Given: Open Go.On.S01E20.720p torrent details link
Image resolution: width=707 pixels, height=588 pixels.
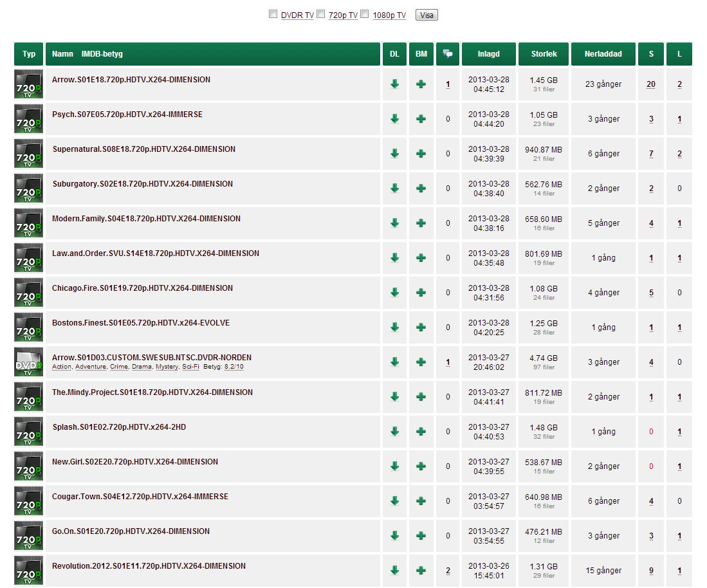Looking at the screenshot, I should [x=131, y=531].
